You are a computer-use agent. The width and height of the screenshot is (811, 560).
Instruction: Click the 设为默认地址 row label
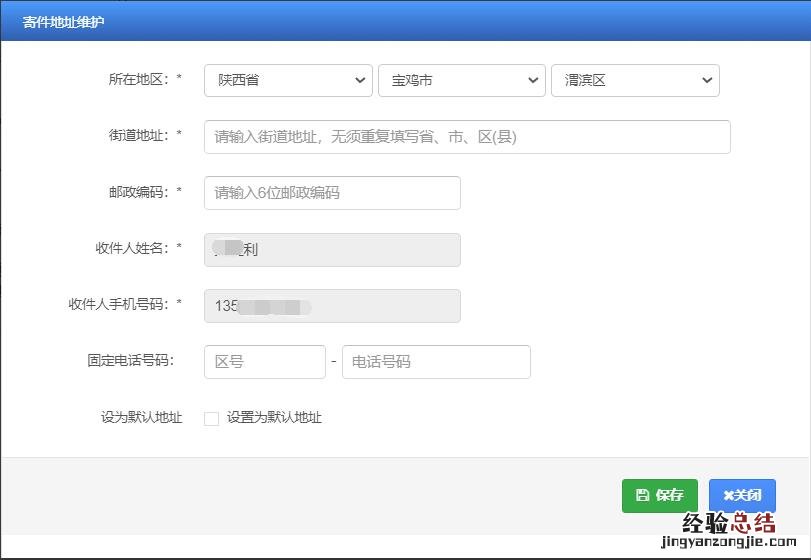coord(141,418)
